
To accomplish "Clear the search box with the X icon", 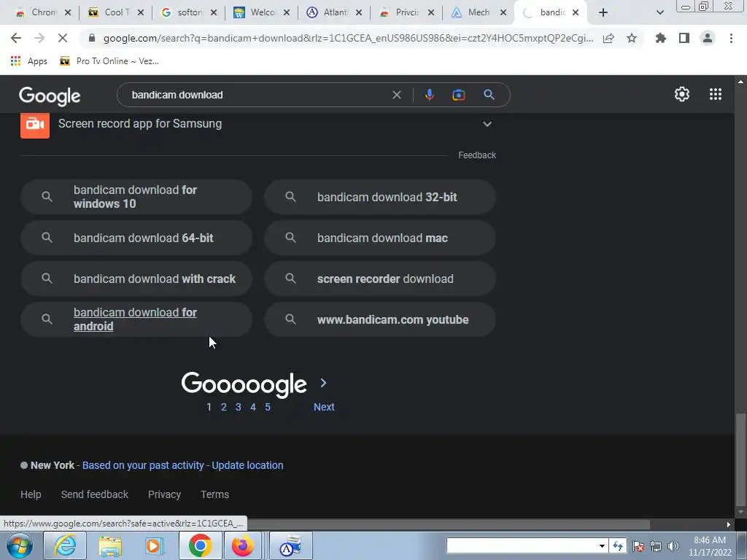I will click(x=396, y=95).
